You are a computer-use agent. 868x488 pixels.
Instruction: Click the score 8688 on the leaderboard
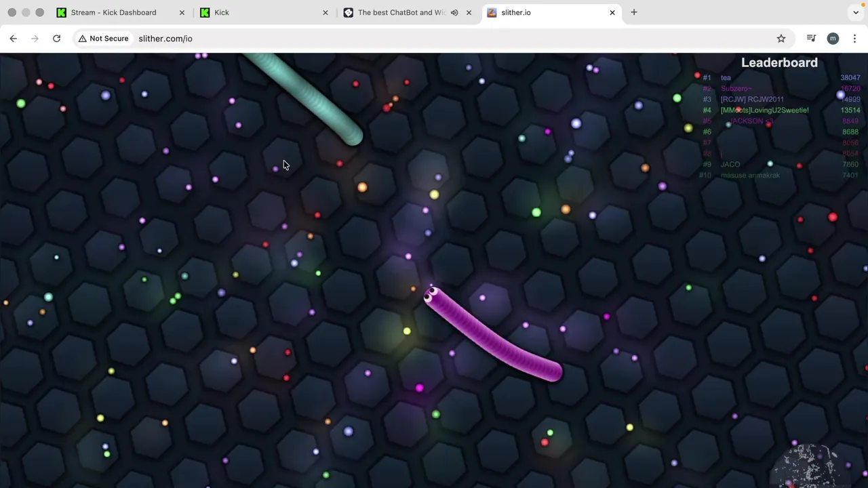[850, 132]
